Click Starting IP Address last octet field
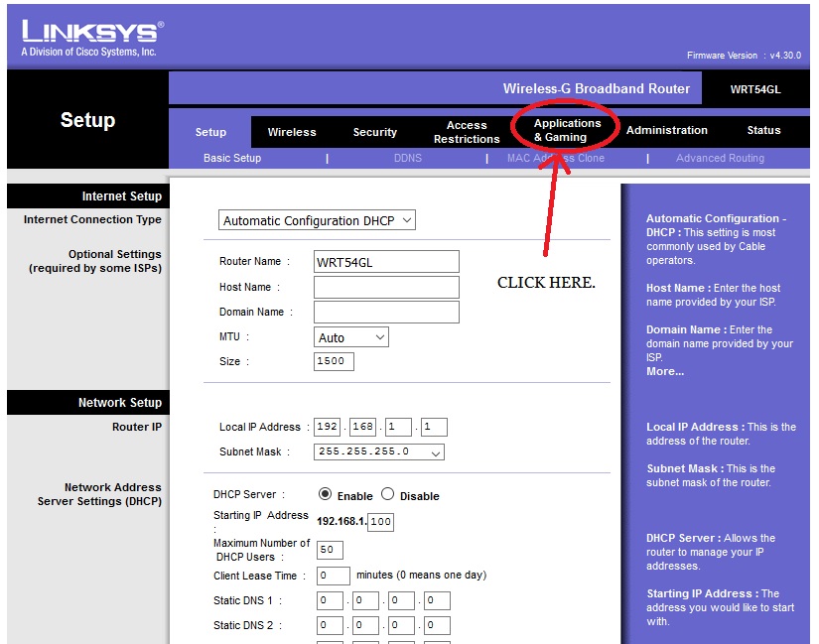 pos(381,522)
